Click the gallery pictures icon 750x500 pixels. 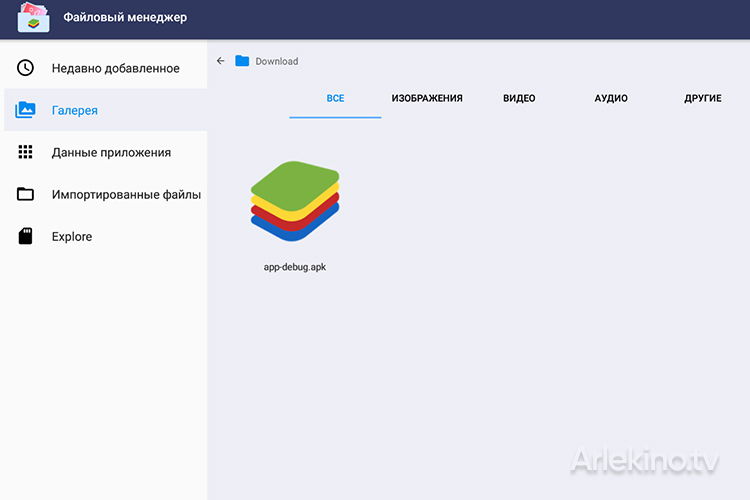(25, 110)
